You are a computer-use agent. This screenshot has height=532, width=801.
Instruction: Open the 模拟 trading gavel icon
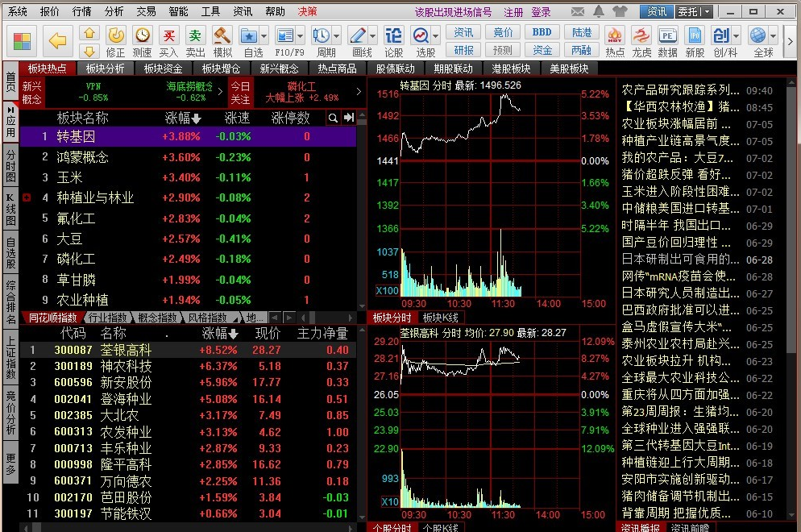[x=222, y=39]
